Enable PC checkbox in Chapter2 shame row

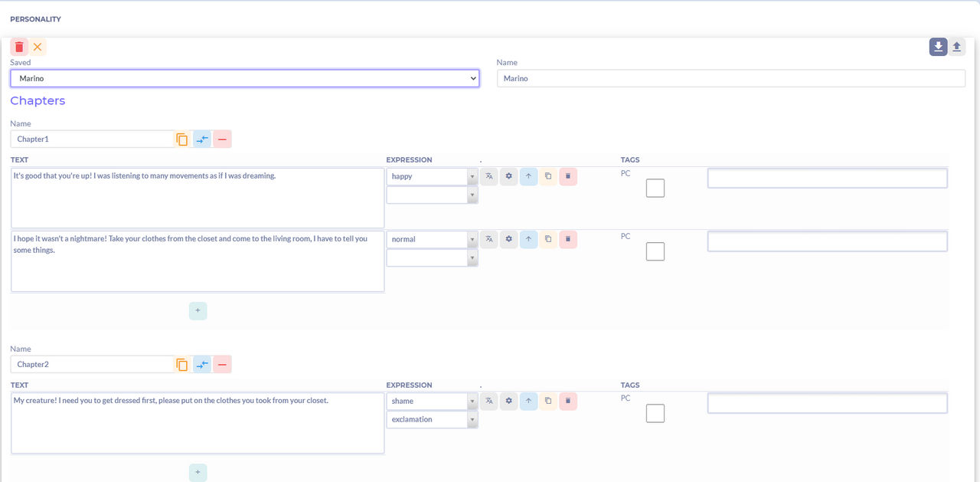pyautogui.click(x=655, y=413)
